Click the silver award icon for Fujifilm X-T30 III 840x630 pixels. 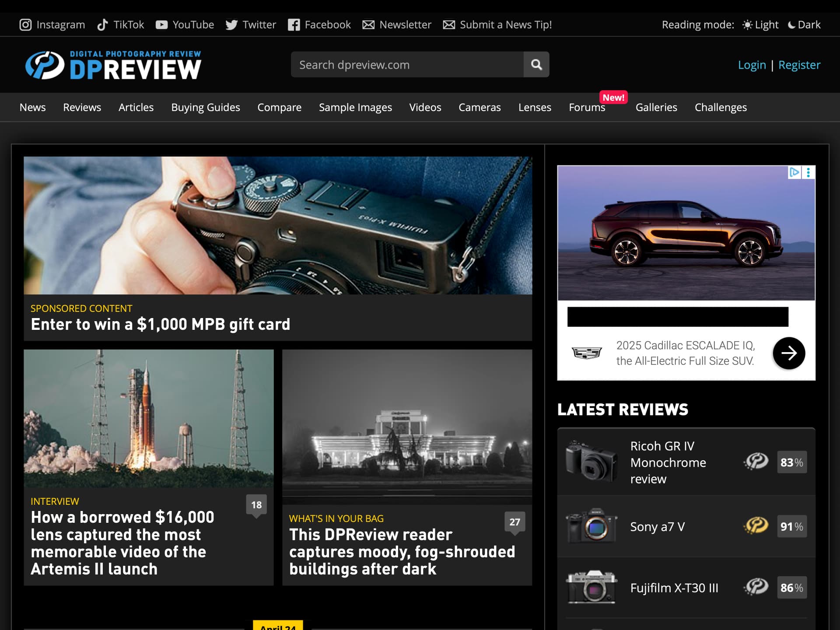click(x=756, y=587)
